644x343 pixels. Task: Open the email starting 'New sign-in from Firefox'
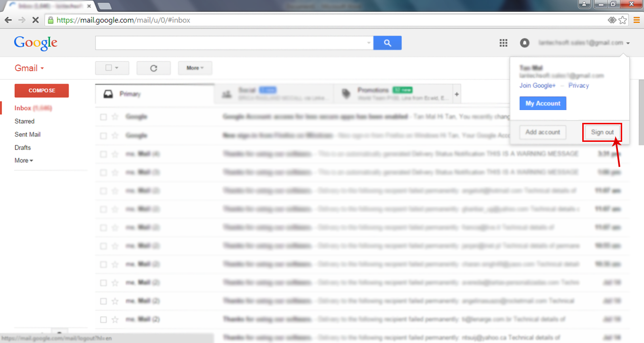pyautogui.click(x=278, y=136)
